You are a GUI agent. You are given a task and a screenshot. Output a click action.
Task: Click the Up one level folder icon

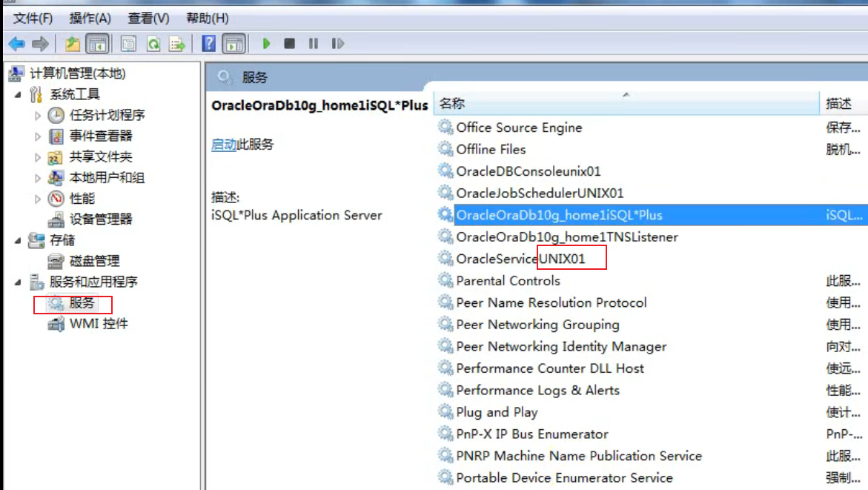(x=72, y=43)
